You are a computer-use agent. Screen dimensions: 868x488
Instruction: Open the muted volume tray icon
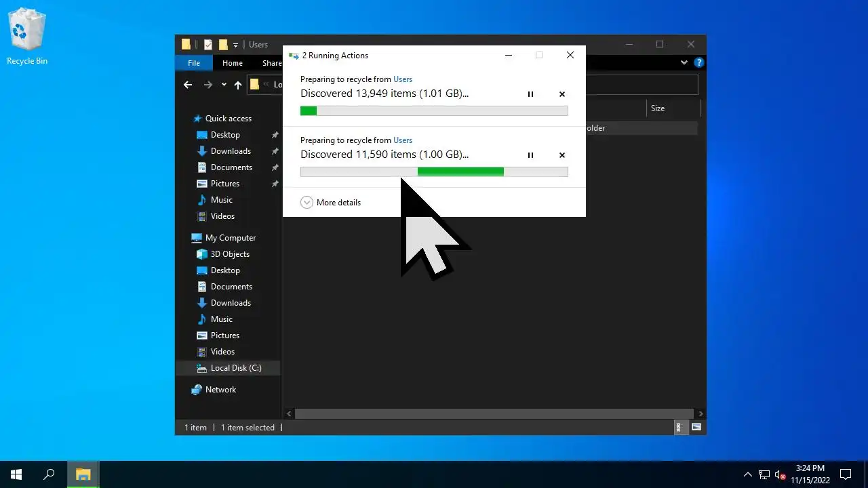[x=781, y=474]
